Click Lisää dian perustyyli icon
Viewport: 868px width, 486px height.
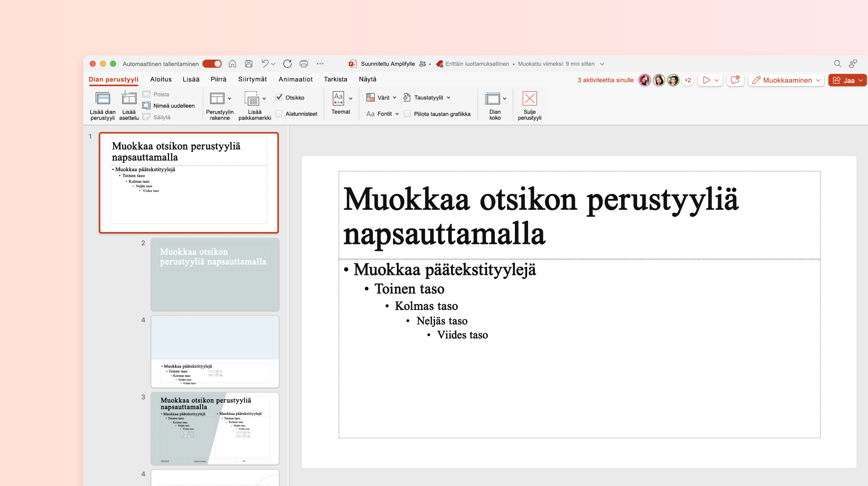coord(103,99)
